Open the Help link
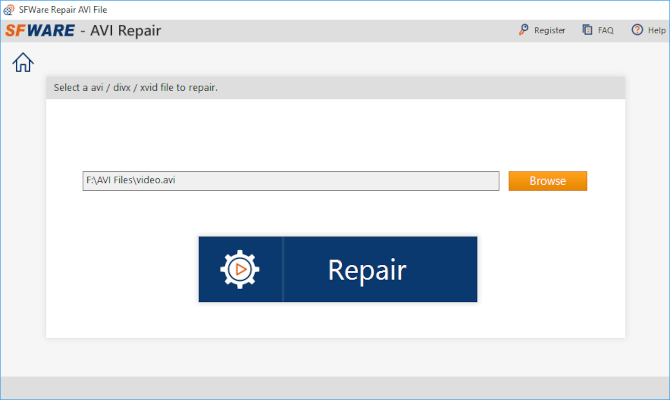This screenshot has height=400, width=670. [x=656, y=30]
